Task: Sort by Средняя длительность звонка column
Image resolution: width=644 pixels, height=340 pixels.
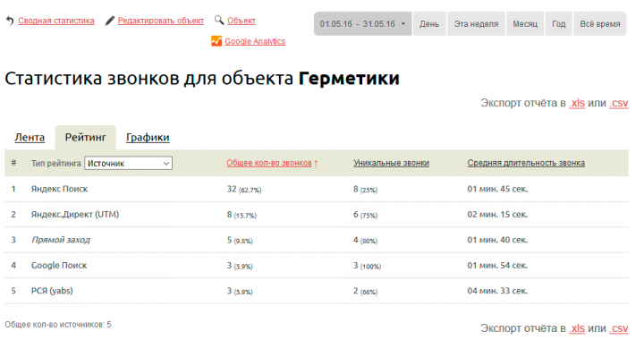Action: coord(526,163)
